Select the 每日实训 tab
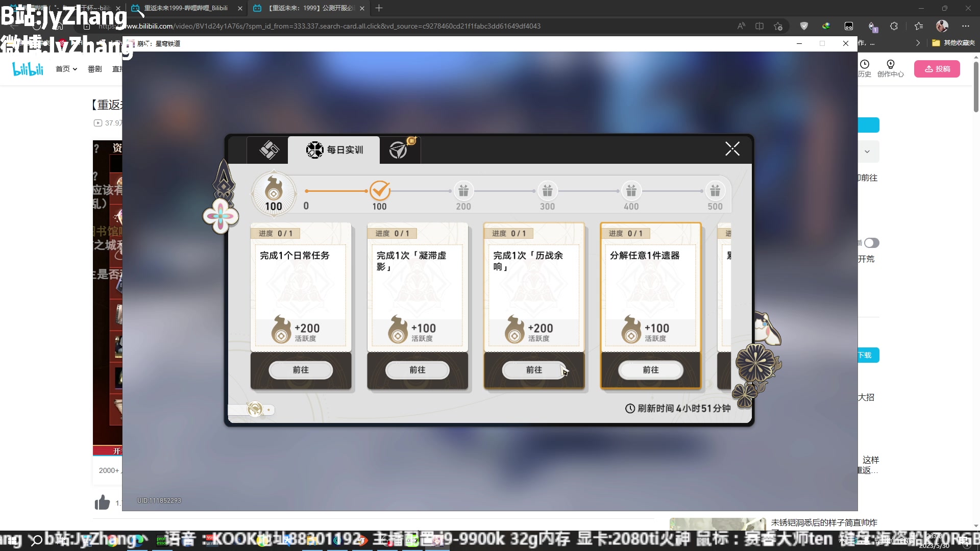This screenshot has height=551, width=980. coord(334,150)
